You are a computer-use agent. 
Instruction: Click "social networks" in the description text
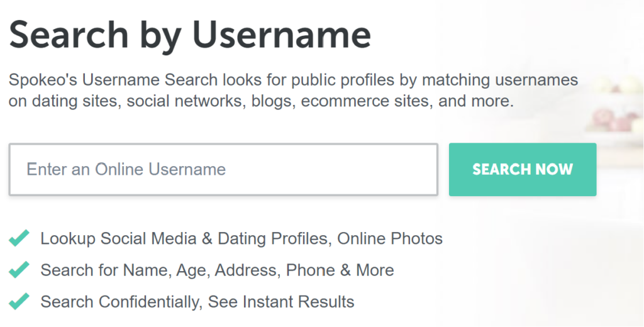click(x=184, y=101)
